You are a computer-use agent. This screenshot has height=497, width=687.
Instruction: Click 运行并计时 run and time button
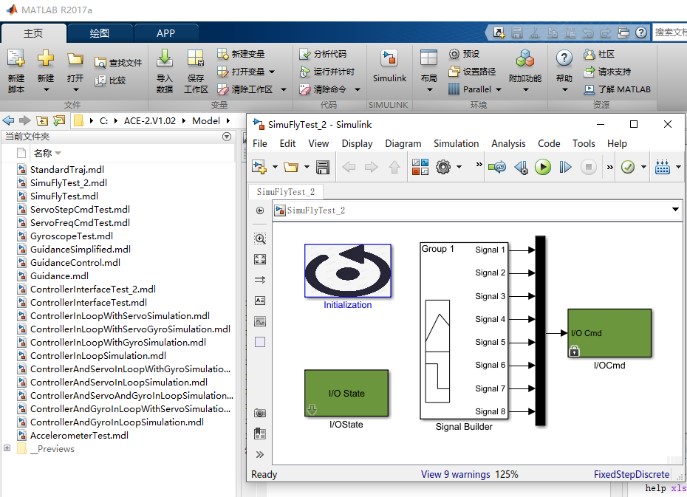point(327,71)
